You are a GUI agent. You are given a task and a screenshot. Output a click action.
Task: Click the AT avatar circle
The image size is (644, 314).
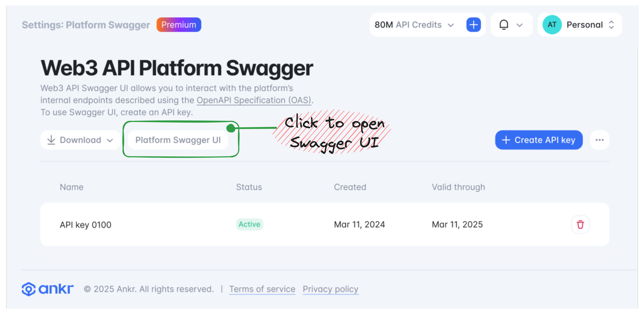[x=552, y=25]
